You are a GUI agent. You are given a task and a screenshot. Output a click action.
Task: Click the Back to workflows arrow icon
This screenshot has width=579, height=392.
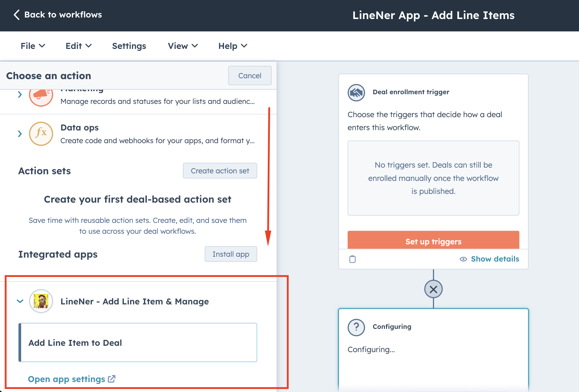pyautogui.click(x=17, y=14)
